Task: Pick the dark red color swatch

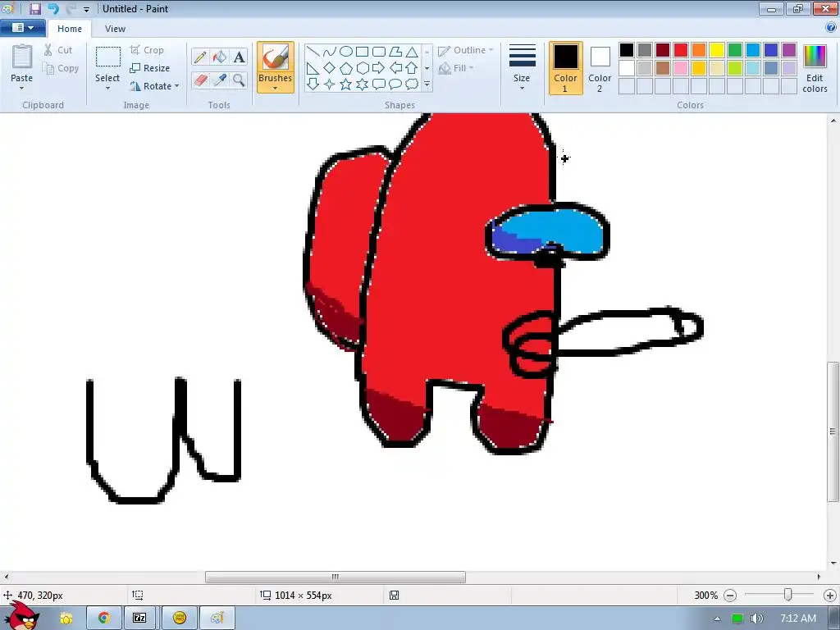Action: pyautogui.click(x=663, y=50)
